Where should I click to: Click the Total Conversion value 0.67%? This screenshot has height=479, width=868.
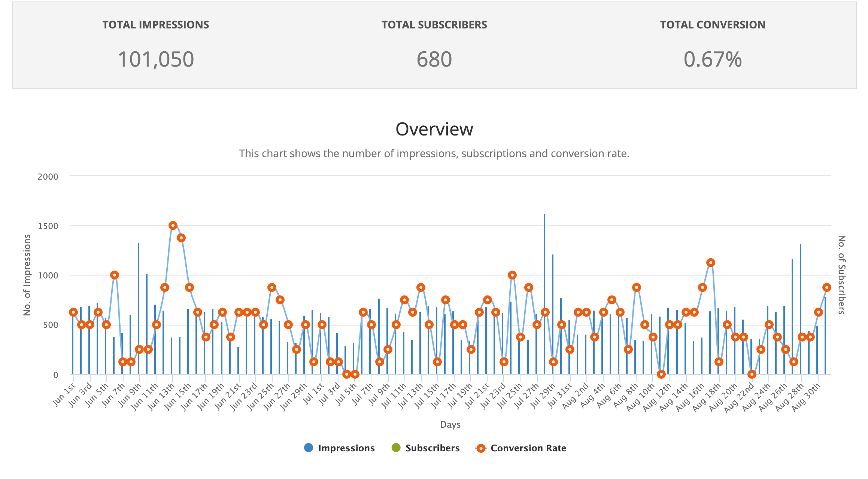(x=712, y=60)
